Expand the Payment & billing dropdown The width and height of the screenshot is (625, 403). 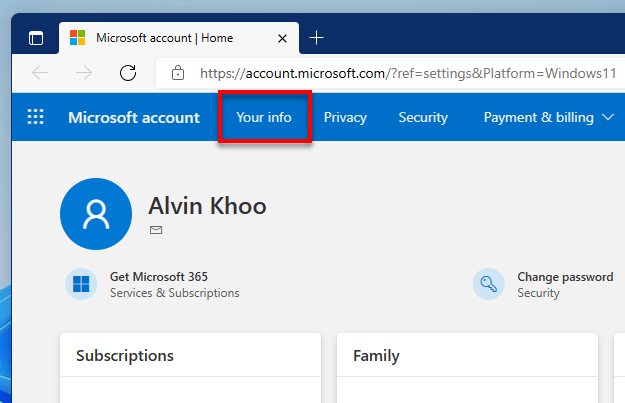[x=548, y=118]
